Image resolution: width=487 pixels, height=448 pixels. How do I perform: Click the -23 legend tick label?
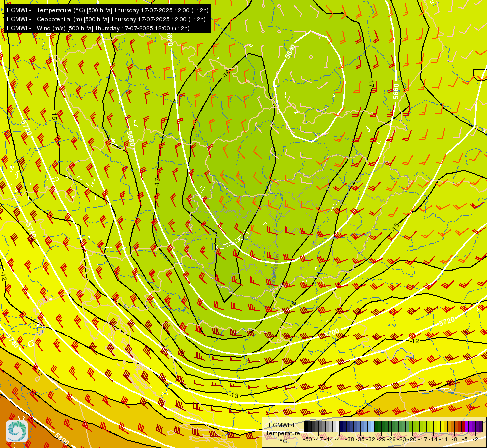402,439
